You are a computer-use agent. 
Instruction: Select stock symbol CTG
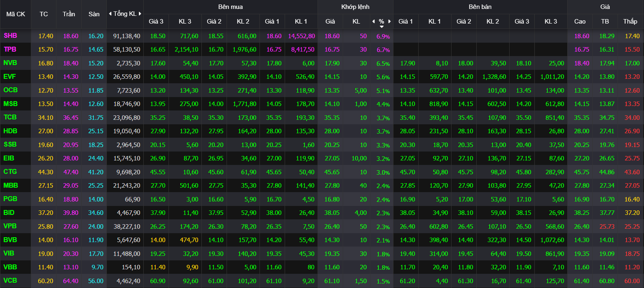pos(10,172)
